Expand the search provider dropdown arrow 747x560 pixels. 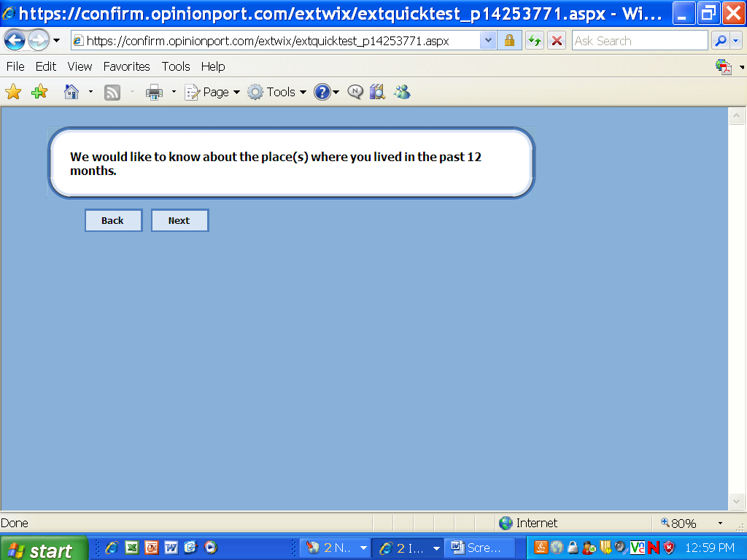click(x=736, y=41)
